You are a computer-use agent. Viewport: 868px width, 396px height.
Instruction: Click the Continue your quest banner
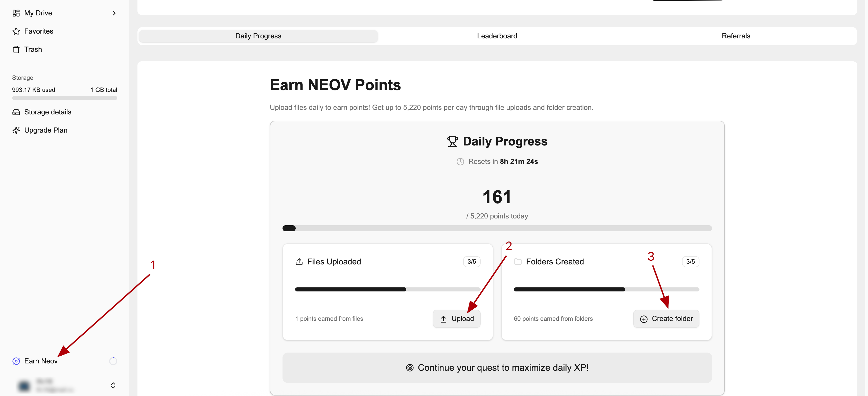[x=497, y=367]
